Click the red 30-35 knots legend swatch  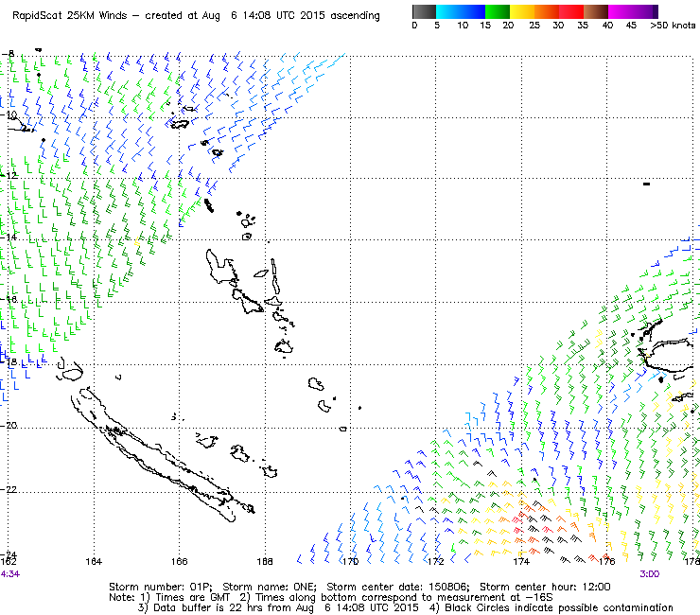click(x=571, y=11)
